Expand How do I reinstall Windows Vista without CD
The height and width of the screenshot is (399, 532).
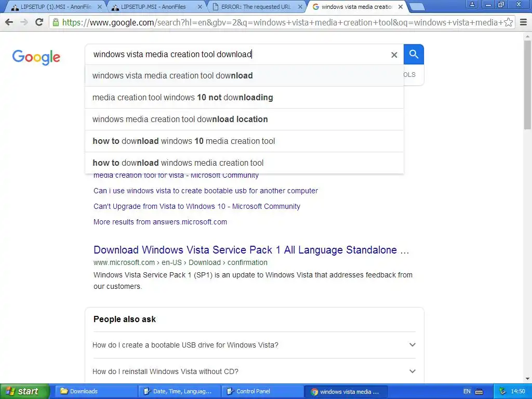(x=254, y=371)
